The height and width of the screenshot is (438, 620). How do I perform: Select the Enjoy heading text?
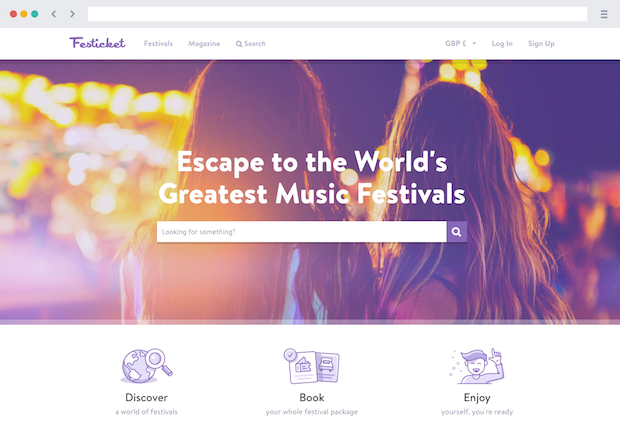(477, 398)
